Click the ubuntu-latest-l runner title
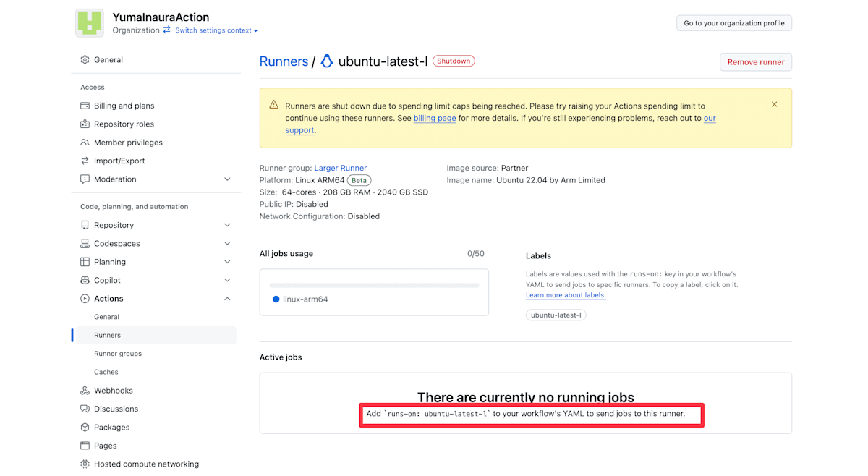 click(x=383, y=61)
